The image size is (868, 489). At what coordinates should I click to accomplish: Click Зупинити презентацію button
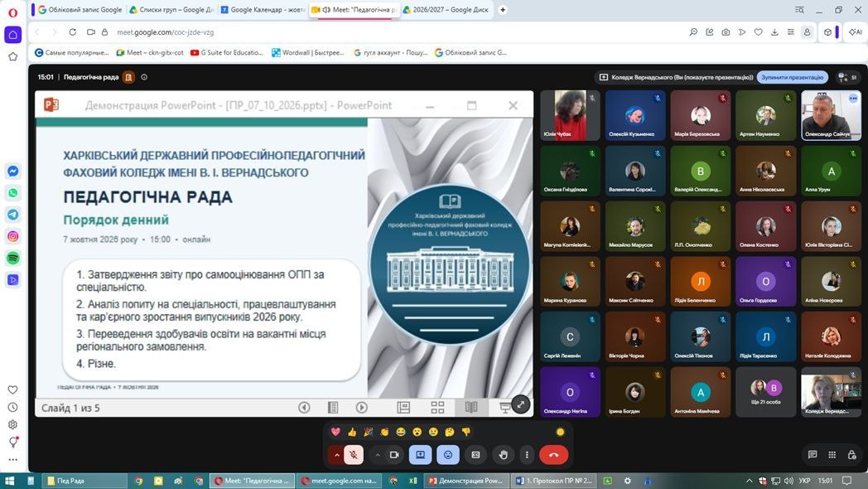click(x=792, y=78)
